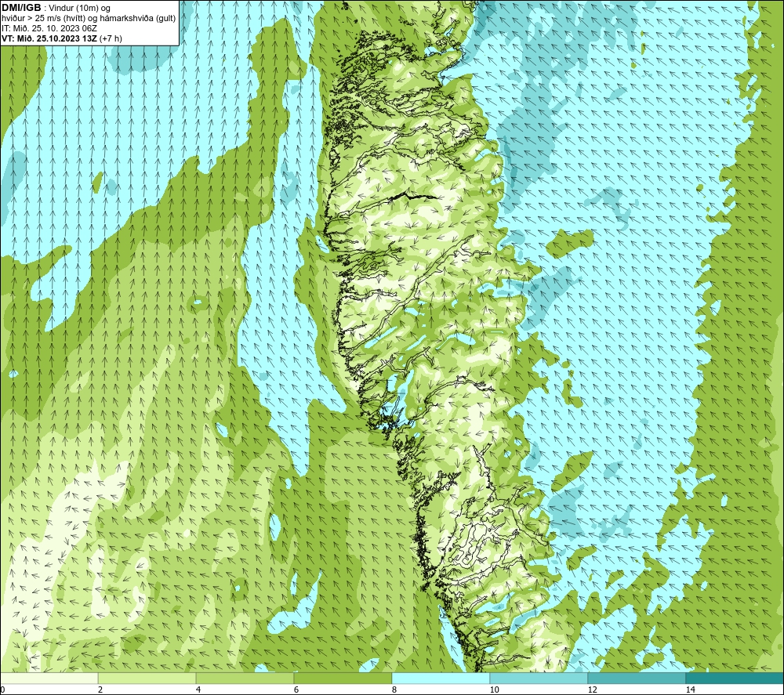
Task: Click the 'hviður > 25 m/s' legend line
Action: tap(89, 19)
